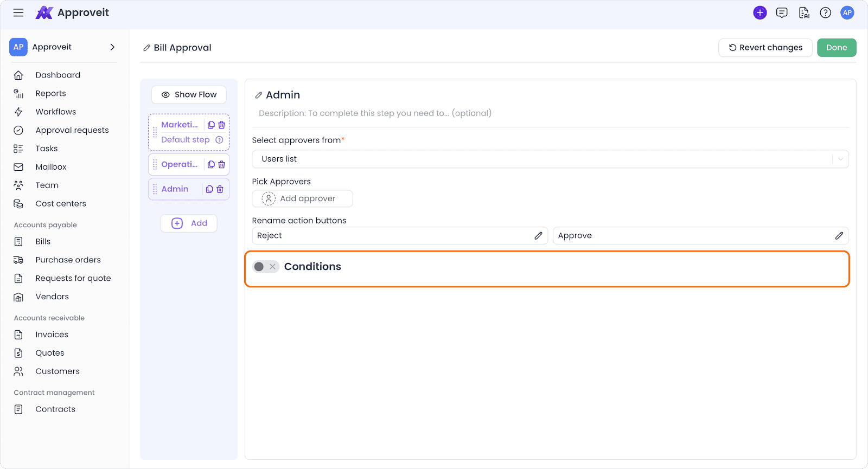Delete the Operations step

point(221,164)
